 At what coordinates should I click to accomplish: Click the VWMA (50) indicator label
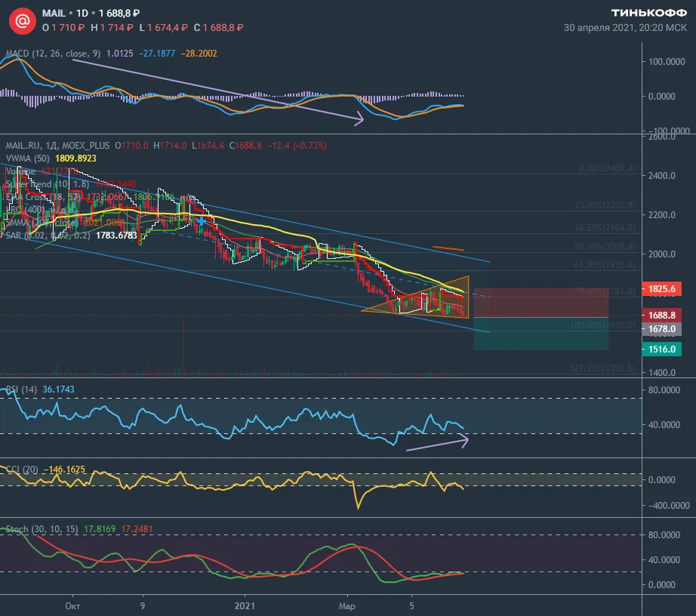coord(29,159)
